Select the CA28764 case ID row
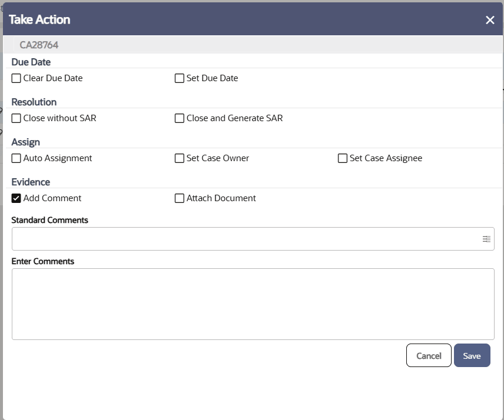Screen dimensions: 504x420 (39, 45)
